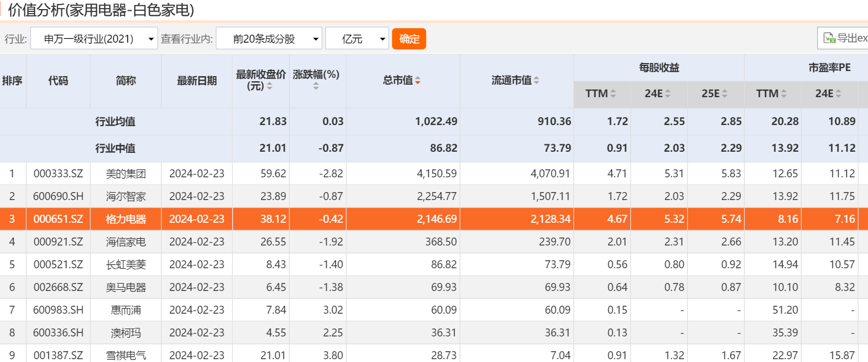868x362 pixels.
Task: Click the 导出 export button
Action: (843, 39)
